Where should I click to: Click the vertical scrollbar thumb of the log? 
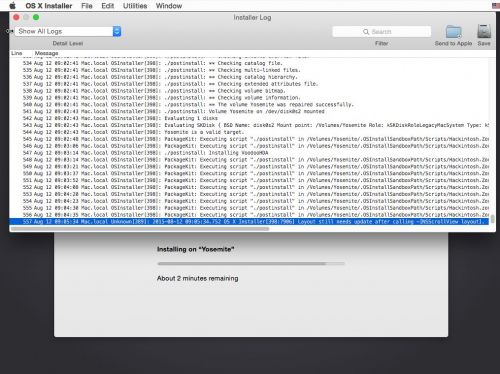pos(492,219)
